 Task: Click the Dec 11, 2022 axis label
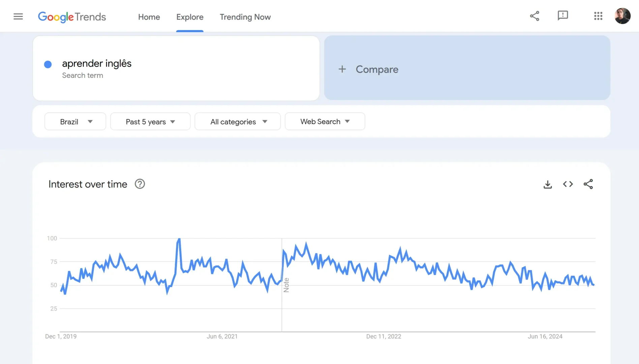coord(384,336)
